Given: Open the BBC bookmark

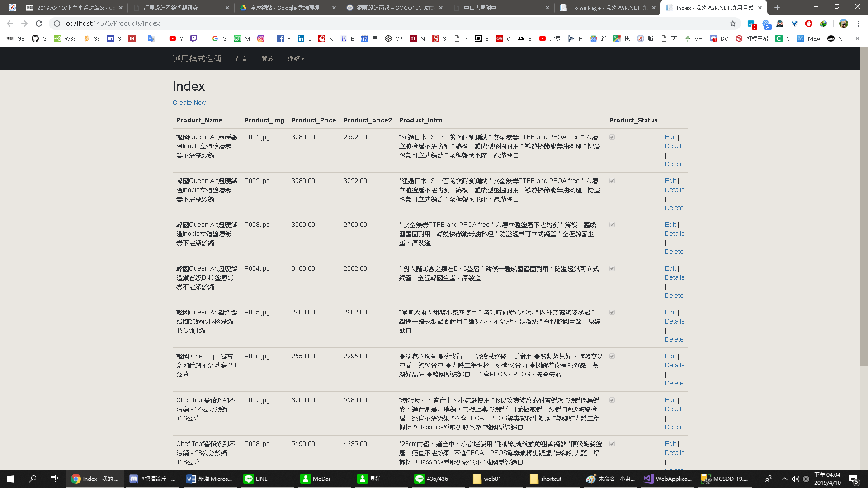Looking at the screenshot, I should pyautogui.click(x=525, y=38).
